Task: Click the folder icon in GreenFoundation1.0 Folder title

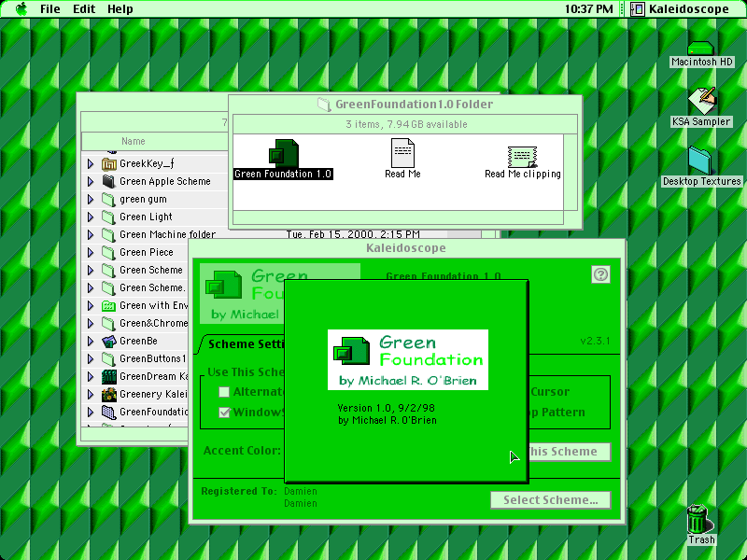Action: (324, 104)
